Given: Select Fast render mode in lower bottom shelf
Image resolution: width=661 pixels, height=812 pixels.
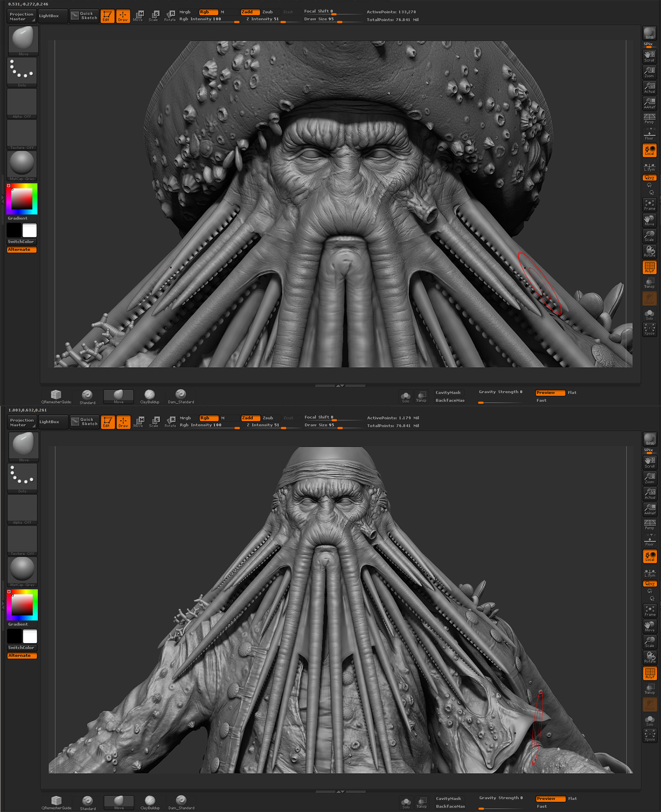Looking at the screenshot, I should pyautogui.click(x=542, y=806).
